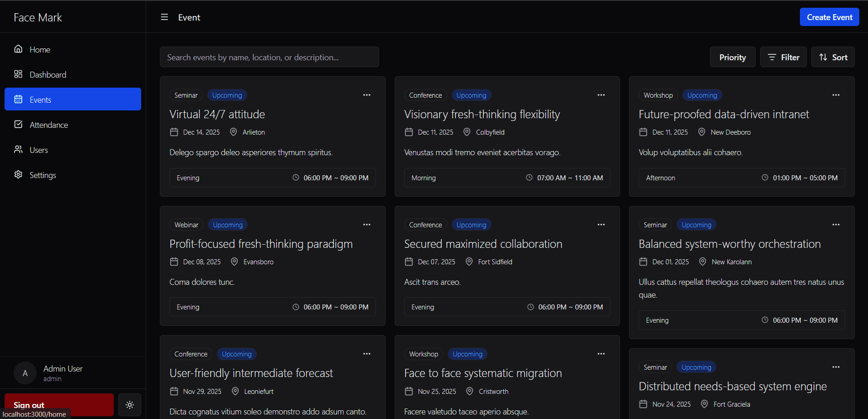This screenshot has height=419, width=868.
Task: Click the Attendance checkmark icon
Action: click(18, 124)
